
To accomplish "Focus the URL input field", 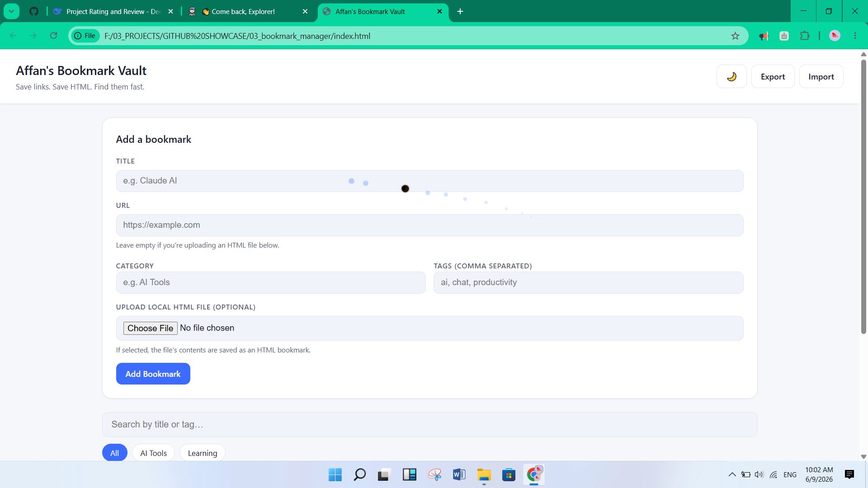I will tap(429, 225).
